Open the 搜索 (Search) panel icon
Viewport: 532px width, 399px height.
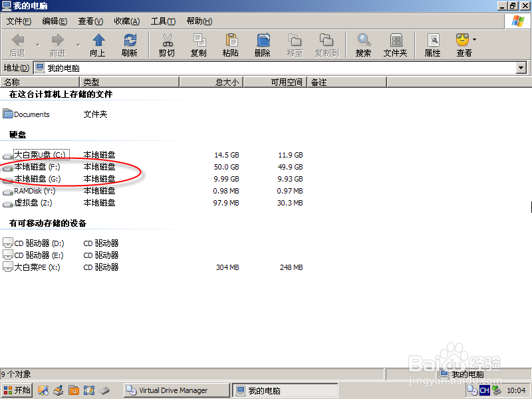click(x=363, y=40)
